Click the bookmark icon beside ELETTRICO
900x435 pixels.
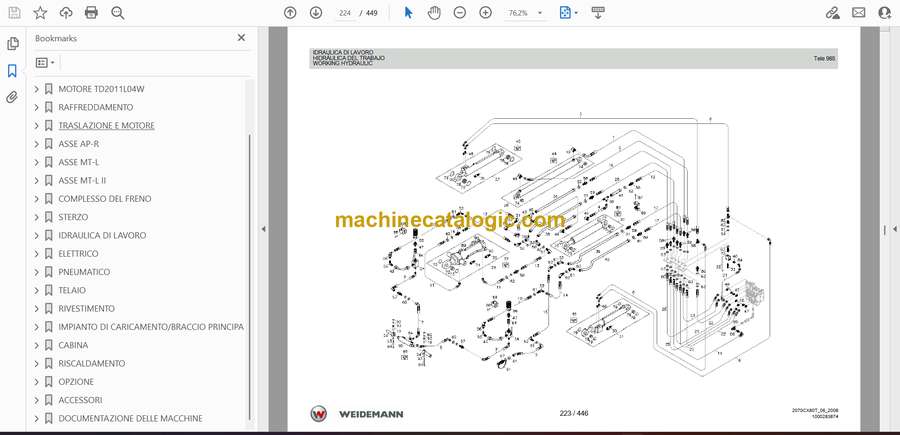coord(48,254)
